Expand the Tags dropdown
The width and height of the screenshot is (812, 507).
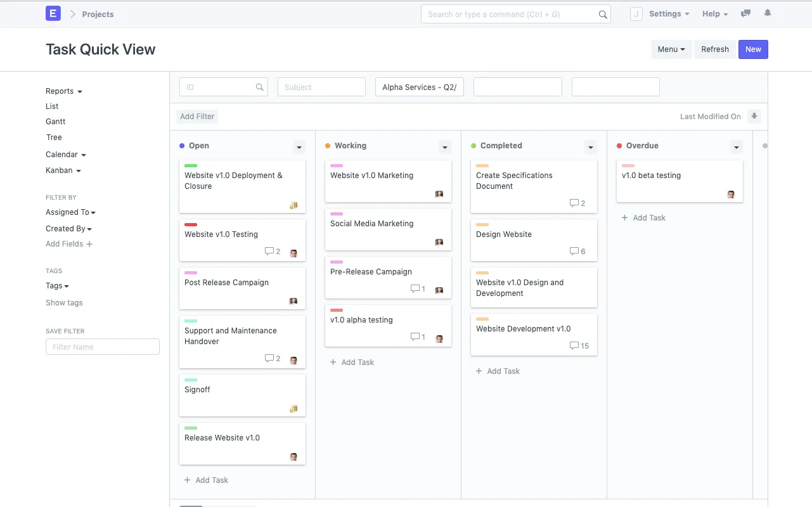(57, 286)
